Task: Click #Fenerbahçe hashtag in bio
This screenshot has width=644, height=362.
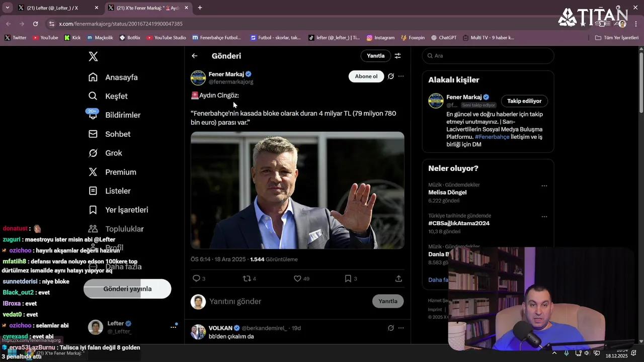Action: pos(492,137)
